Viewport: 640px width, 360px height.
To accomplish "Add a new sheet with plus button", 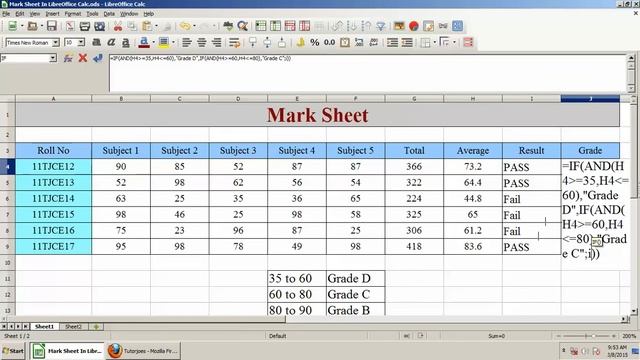I will 96,327.
